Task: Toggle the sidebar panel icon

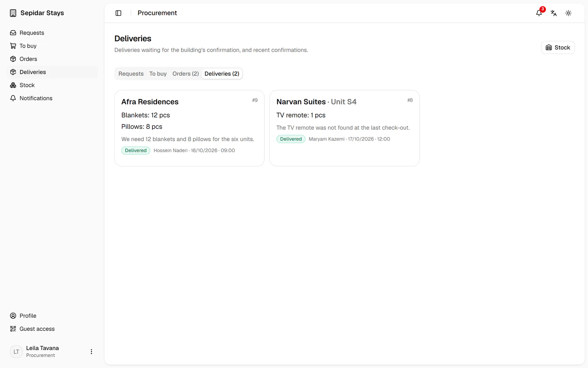Action: pyautogui.click(x=118, y=13)
